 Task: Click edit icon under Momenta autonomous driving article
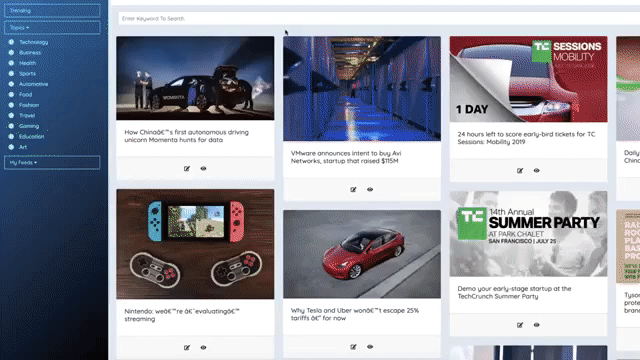click(187, 169)
